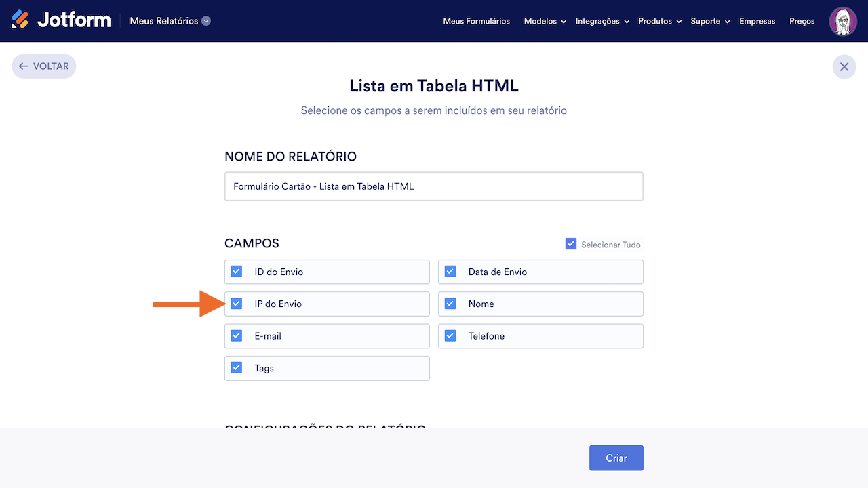Open the Empresas page
Screen dimensions: 868x488
(757, 21)
